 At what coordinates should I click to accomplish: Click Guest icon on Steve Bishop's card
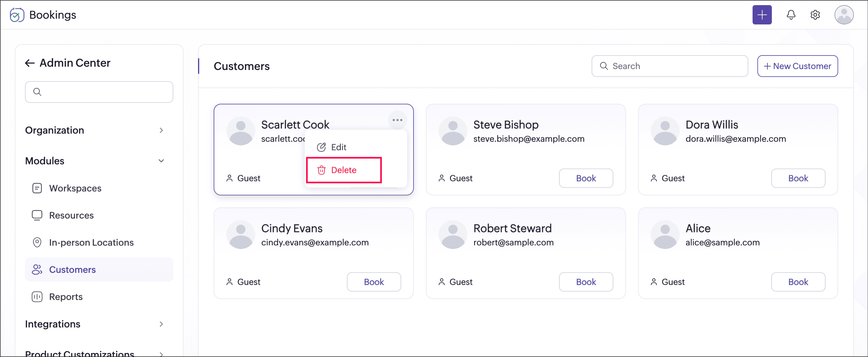pyautogui.click(x=442, y=178)
